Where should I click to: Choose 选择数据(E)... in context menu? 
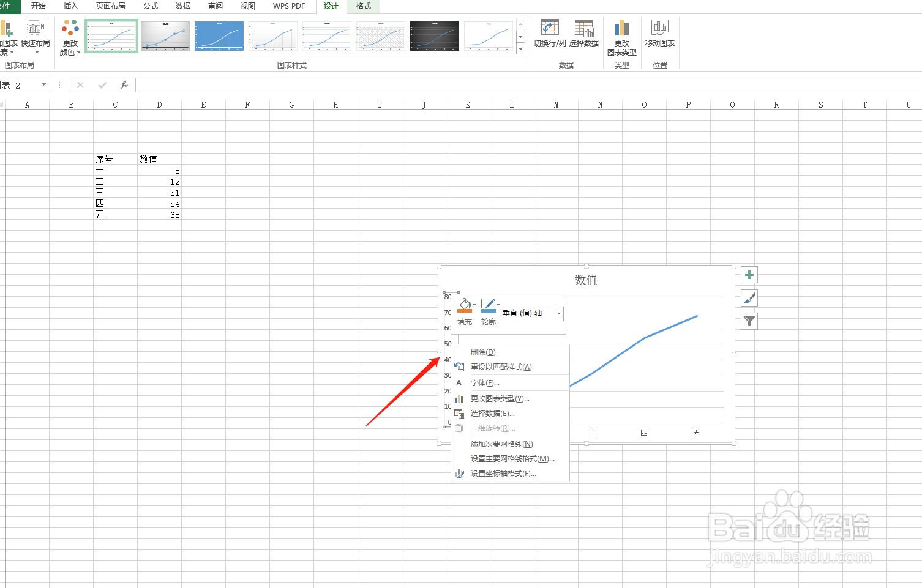click(510, 414)
